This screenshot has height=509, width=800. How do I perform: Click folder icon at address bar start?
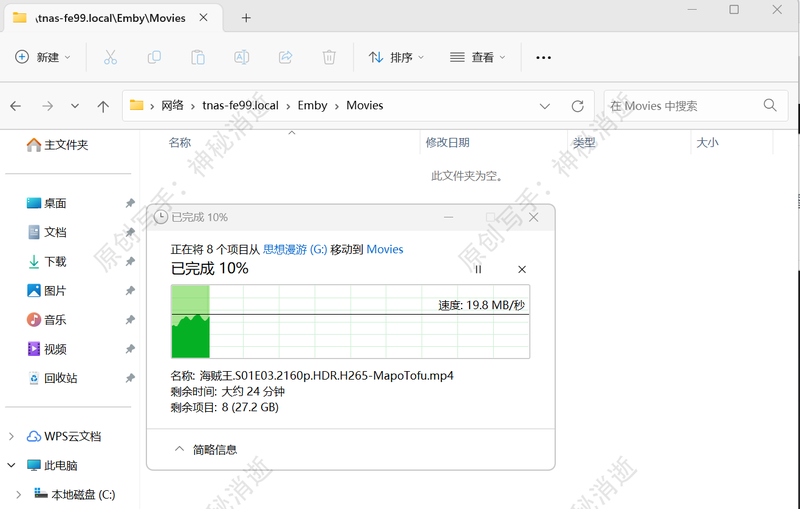click(136, 105)
